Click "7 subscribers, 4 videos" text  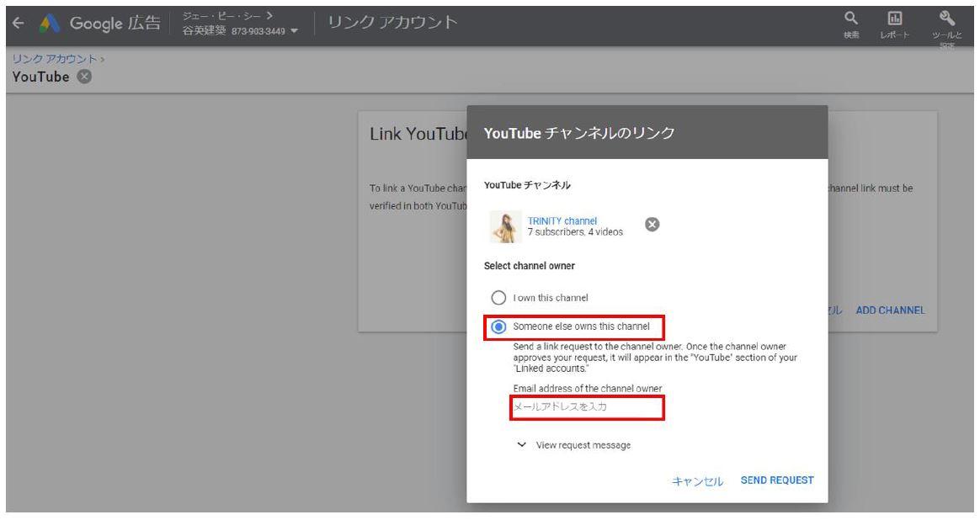pyautogui.click(x=575, y=232)
